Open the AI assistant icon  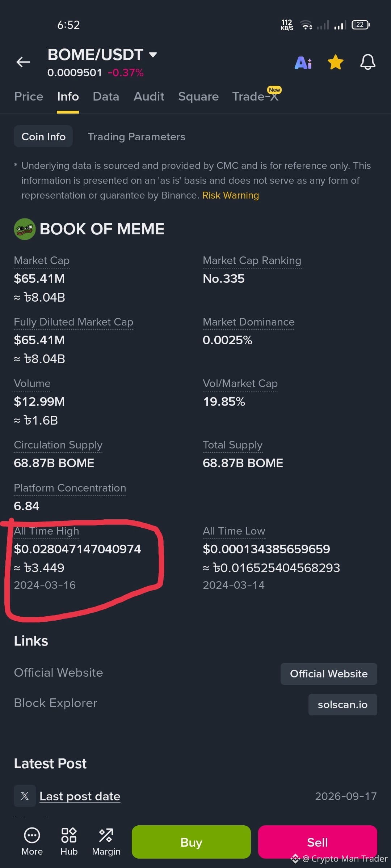[x=303, y=63]
